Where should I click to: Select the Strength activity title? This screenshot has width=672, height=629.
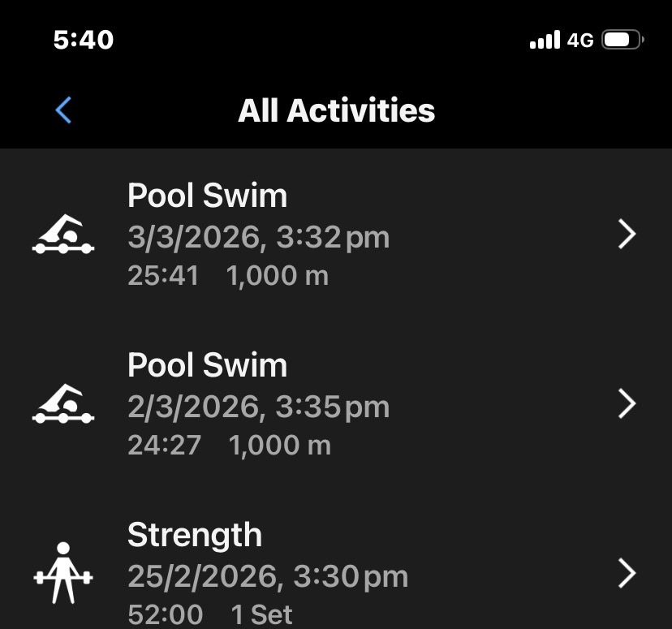coord(195,535)
